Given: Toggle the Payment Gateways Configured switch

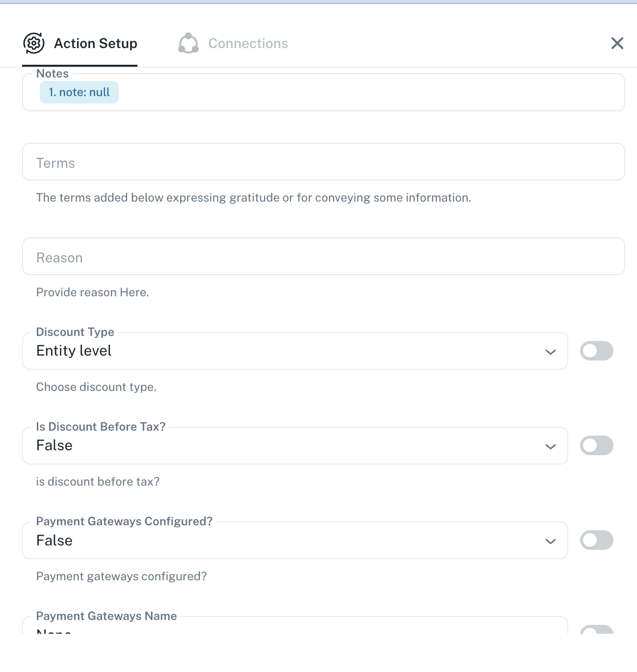Looking at the screenshot, I should 596,540.
